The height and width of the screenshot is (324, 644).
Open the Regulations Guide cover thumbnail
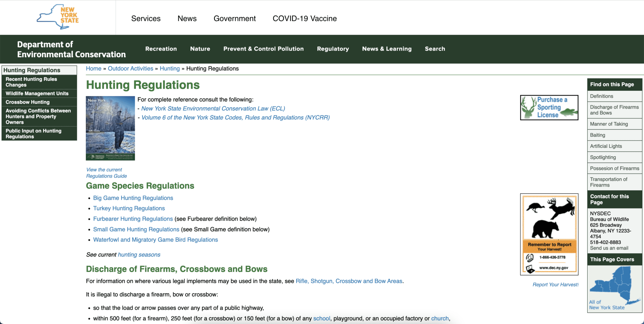coord(110,128)
